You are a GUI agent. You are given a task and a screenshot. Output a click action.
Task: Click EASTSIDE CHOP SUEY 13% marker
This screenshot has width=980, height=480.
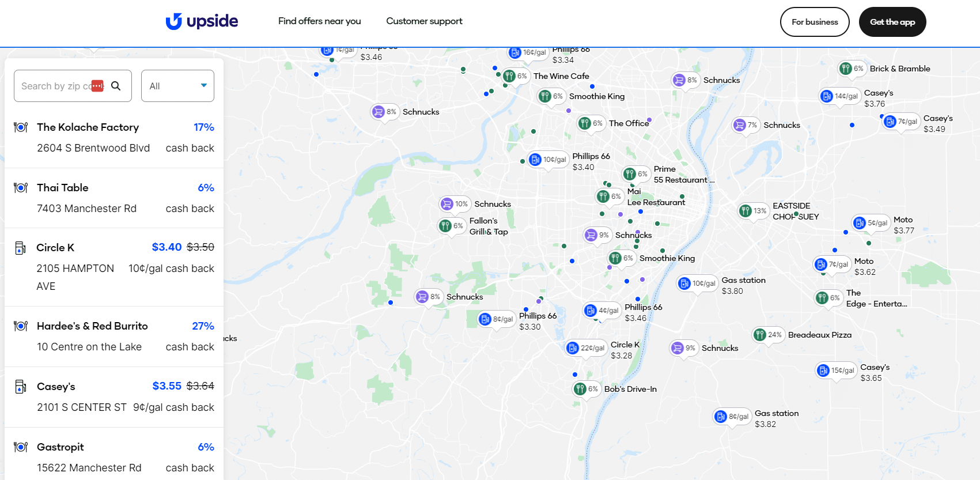pyautogui.click(x=754, y=211)
